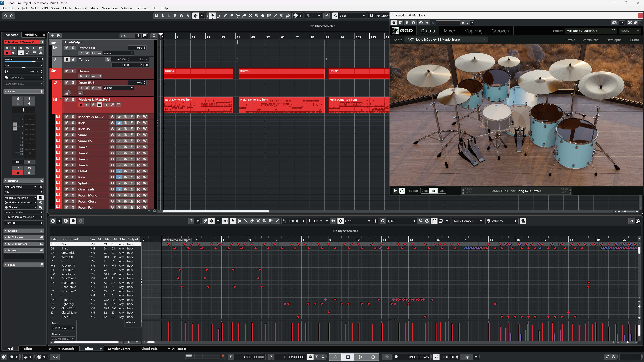Image resolution: width=644 pixels, height=362 pixels.
Task: Expand the Chords inspector section
Action: pyautogui.click(x=13, y=231)
